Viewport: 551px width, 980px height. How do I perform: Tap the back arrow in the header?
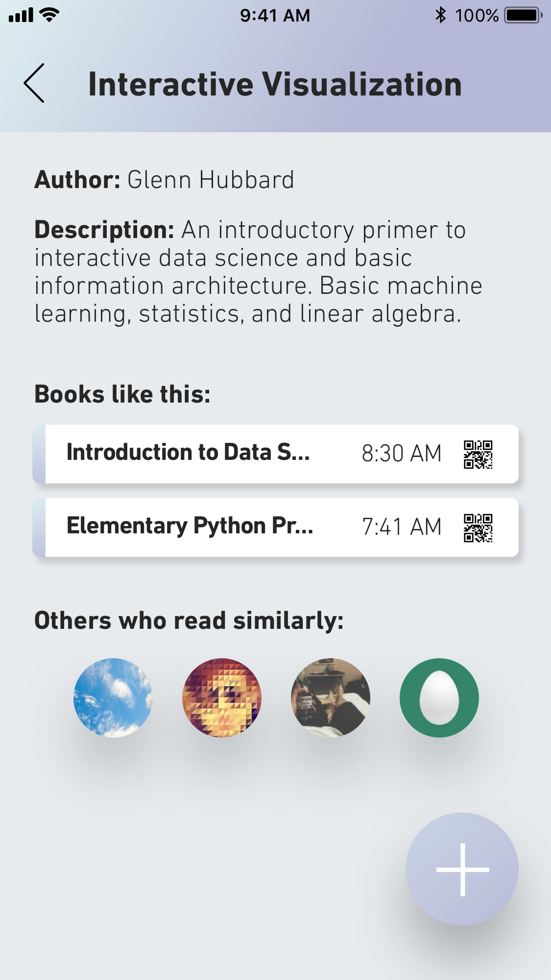(x=34, y=83)
